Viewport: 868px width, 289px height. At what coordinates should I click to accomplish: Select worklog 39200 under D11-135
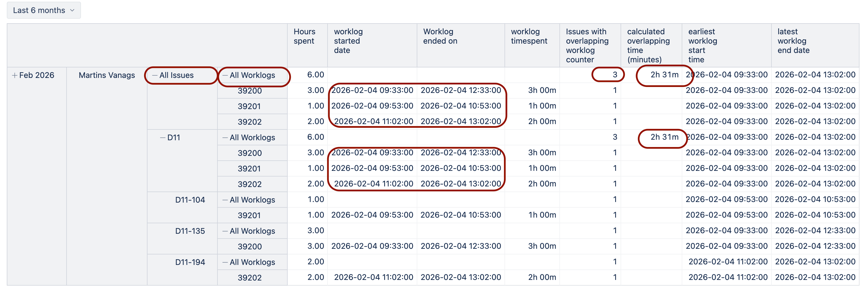coord(249,246)
